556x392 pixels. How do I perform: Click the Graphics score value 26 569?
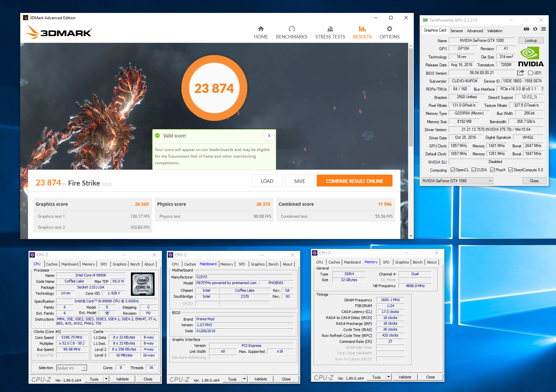(142, 204)
